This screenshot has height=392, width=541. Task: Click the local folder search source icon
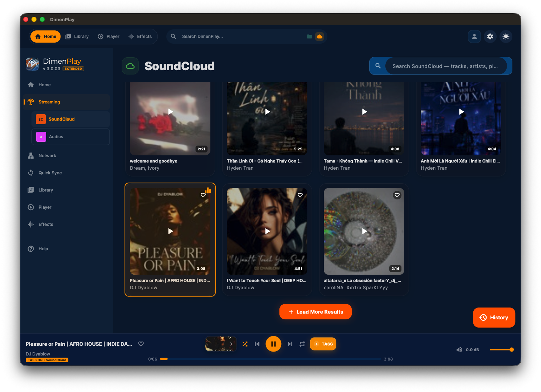[310, 37]
